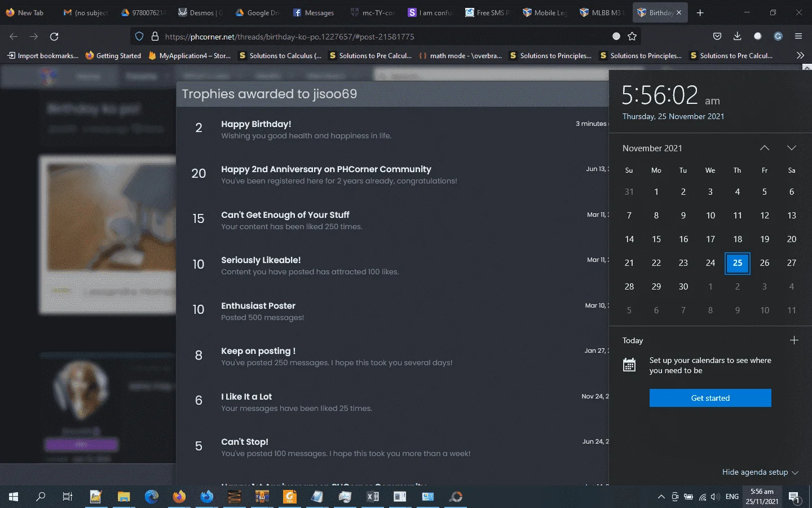Open the Firefox taskbar icon
The height and width of the screenshot is (508, 812).
click(x=179, y=497)
